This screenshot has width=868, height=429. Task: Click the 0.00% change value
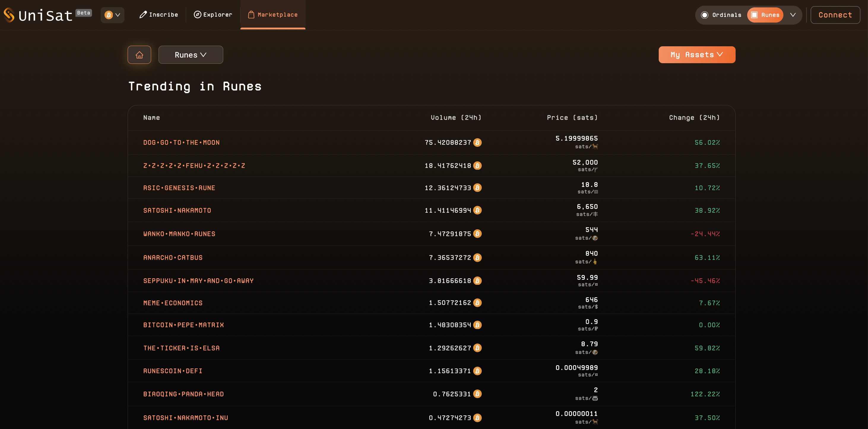click(x=709, y=325)
